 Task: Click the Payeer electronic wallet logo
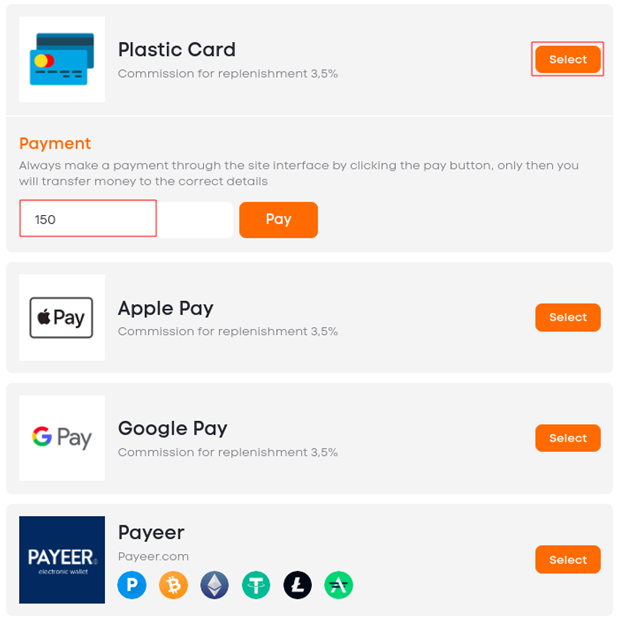coord(62,560)
